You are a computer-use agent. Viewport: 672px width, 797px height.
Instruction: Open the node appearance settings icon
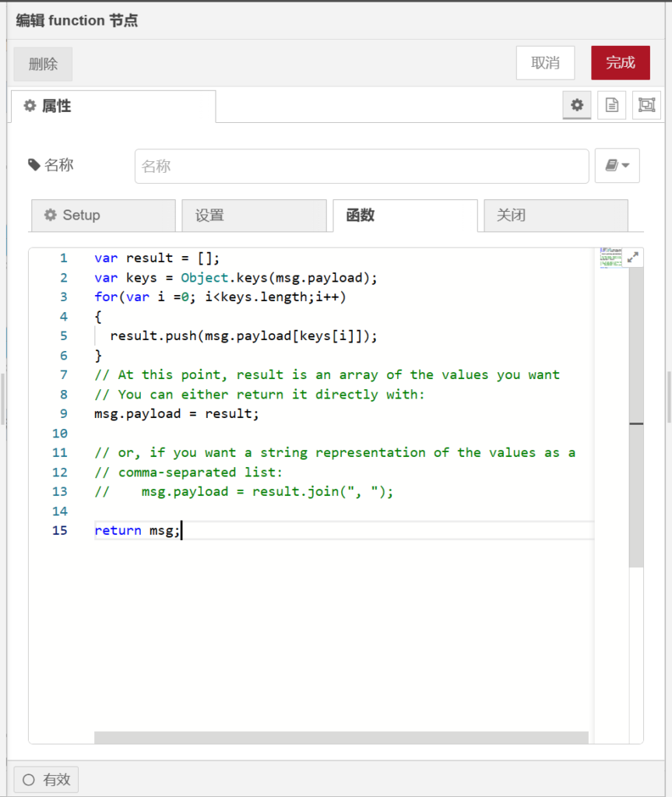pyautogui.click(x=646, y=105)
